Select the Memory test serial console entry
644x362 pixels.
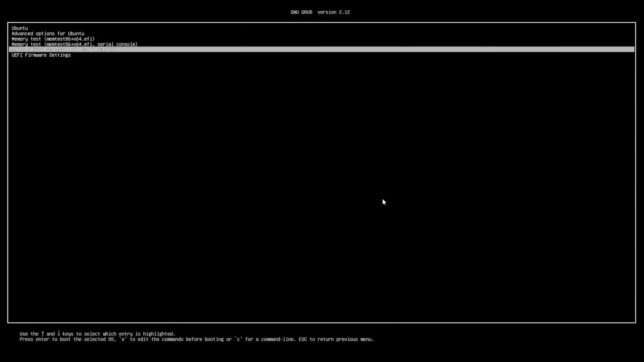pyautogui.click(x=74, y=44)
